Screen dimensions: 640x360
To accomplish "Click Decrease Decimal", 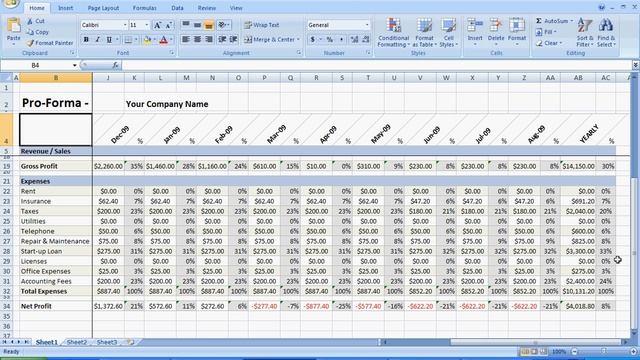I will [366, 40].
